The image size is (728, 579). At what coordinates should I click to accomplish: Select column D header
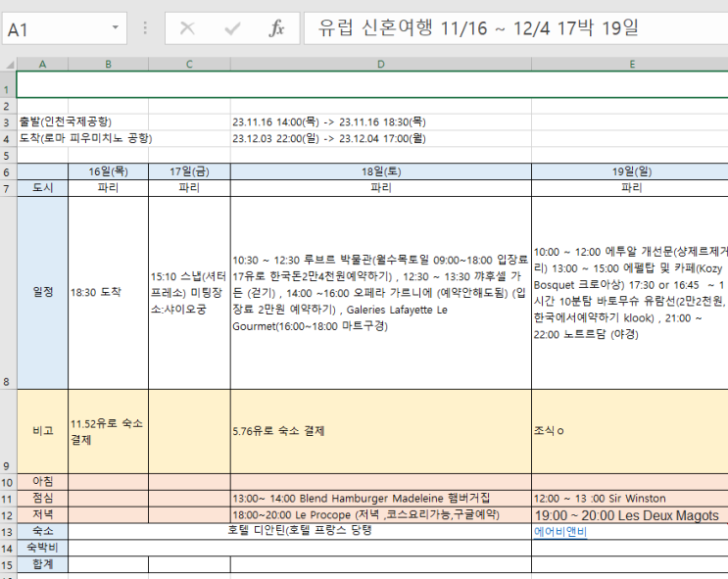coord(381,64)
